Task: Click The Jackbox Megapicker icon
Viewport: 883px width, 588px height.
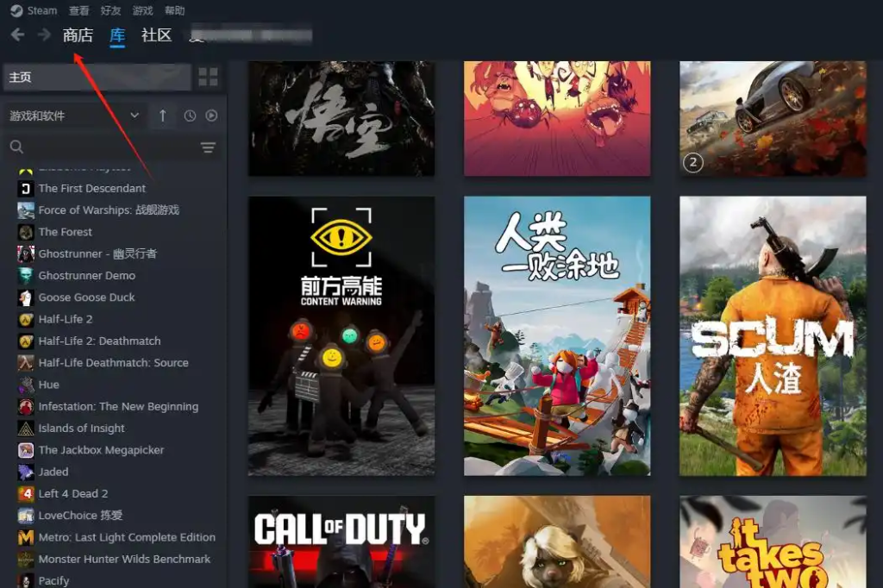Action: click(25, 450)
